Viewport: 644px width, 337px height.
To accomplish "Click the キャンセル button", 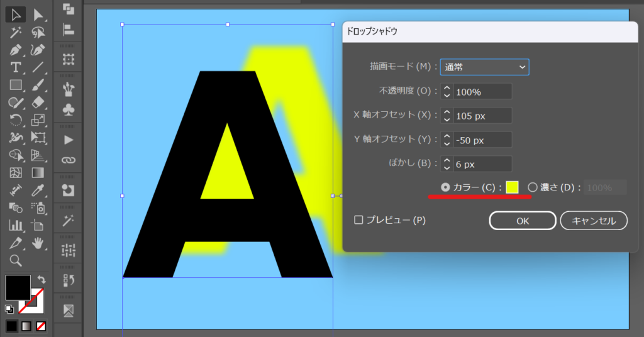I will coord(594,221).
